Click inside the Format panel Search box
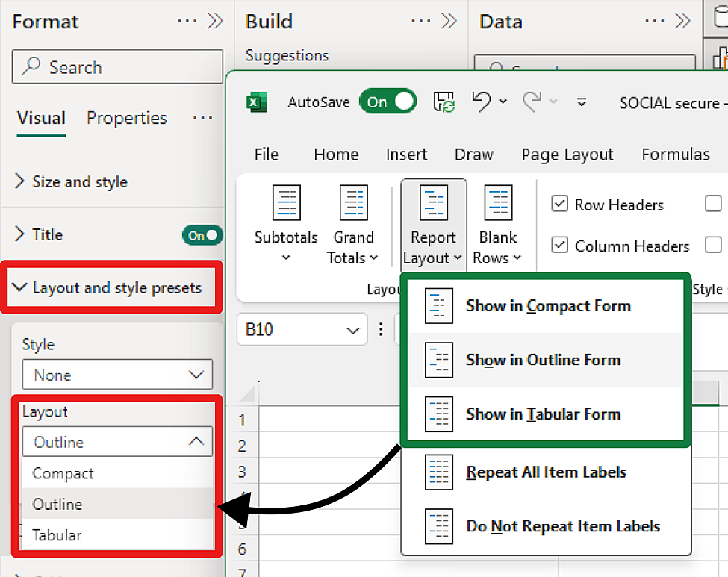The height and width of the screenshot is (577, 728). point(117,67)
